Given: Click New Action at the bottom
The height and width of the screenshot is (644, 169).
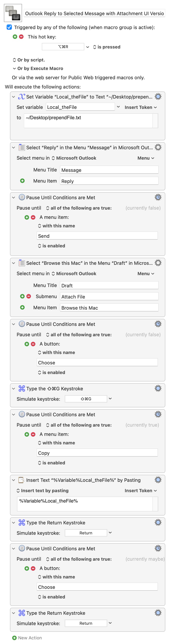Looking at the screenshot, I should (x=27, y=638).
